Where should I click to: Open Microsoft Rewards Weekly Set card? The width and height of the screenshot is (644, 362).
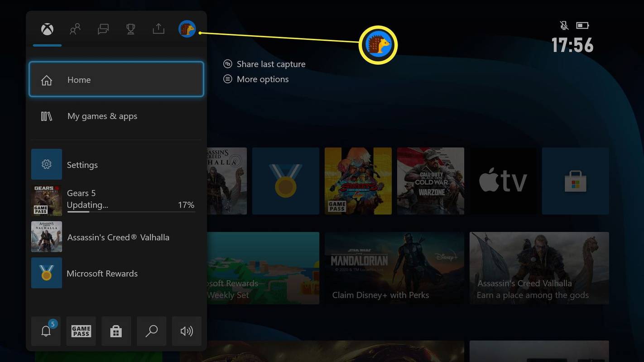(263, 268)
